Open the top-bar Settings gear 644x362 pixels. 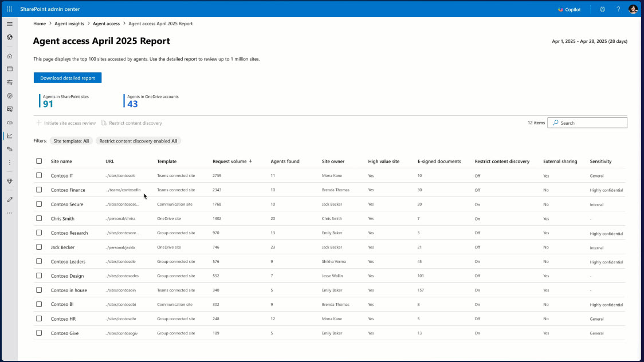[602, 9]
